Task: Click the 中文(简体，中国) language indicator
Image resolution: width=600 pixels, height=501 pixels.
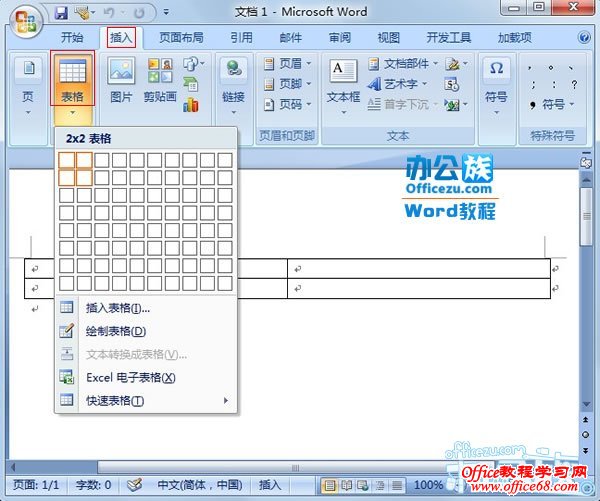Action: [x=200, y=485]
